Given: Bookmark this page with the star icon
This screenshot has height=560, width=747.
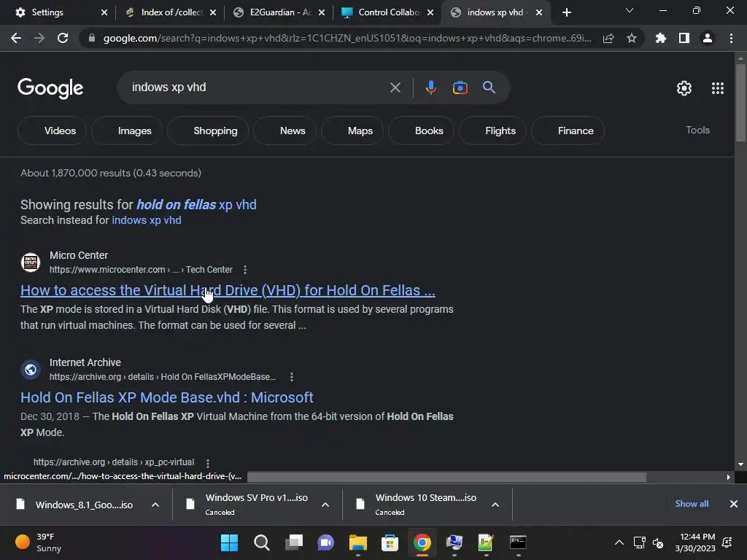Looking at the screenshot, I should 632,38.
